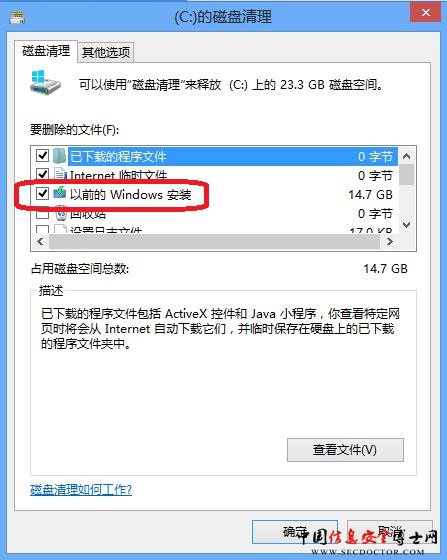The height and width of the screenshot is (560, 447).
Task: Toggle the 以前的 Windows 安装 checkbox
Action: 42,193
